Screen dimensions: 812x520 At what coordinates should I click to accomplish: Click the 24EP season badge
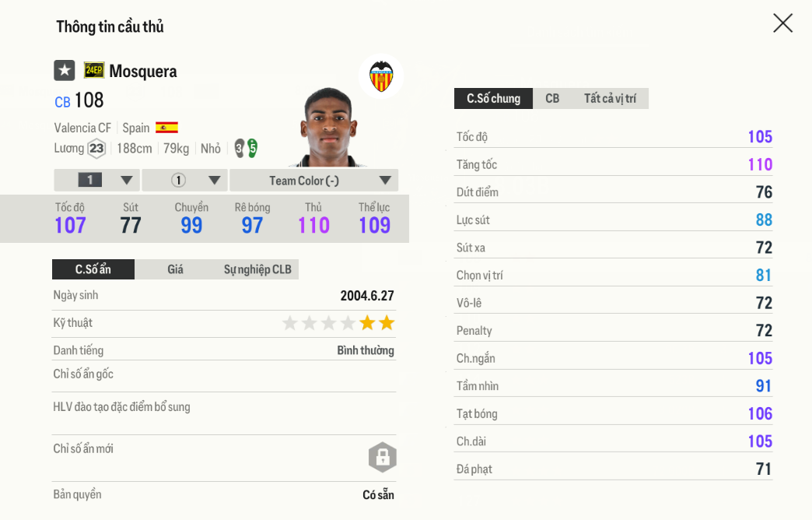pos(94,71)
